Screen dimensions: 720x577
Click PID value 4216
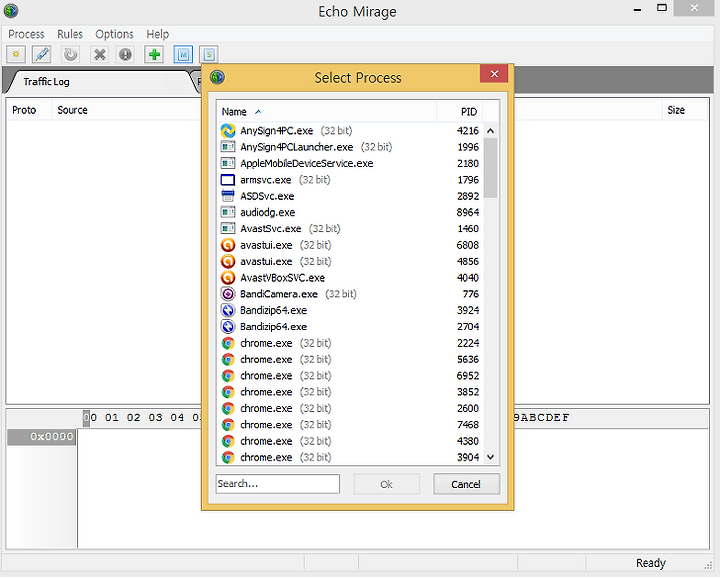coord(467,131)
